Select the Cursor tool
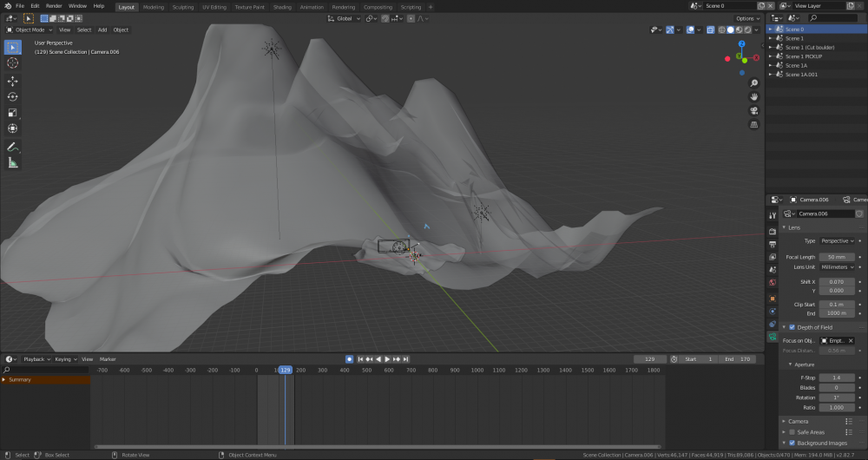 point(13,63)
